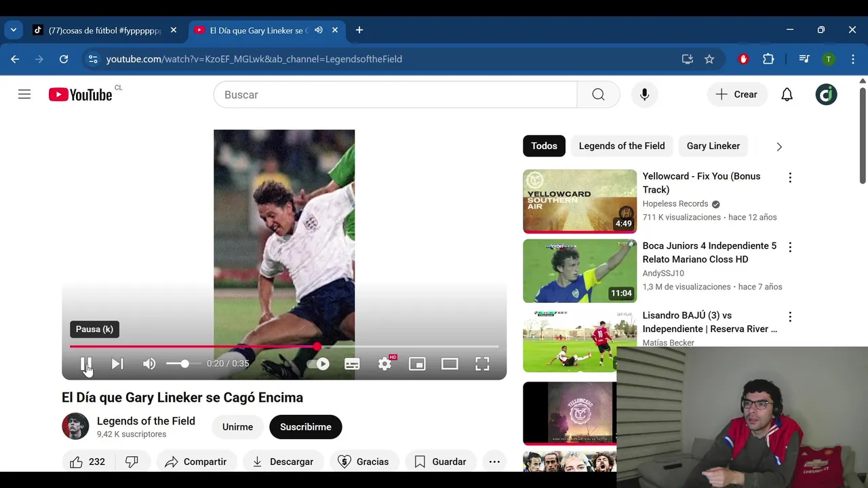This screenshot has width=868, height=488.
Task: Go to the YouTube home logo
Action: 80,95
